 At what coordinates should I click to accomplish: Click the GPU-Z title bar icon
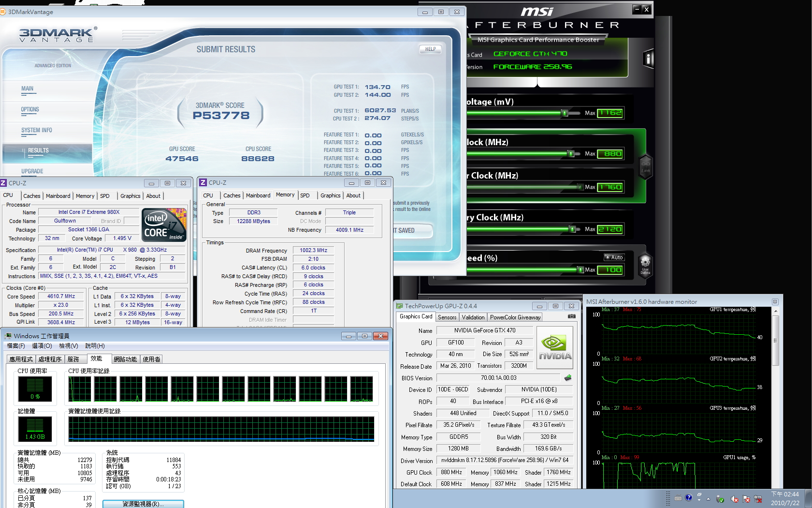(399, 306)
